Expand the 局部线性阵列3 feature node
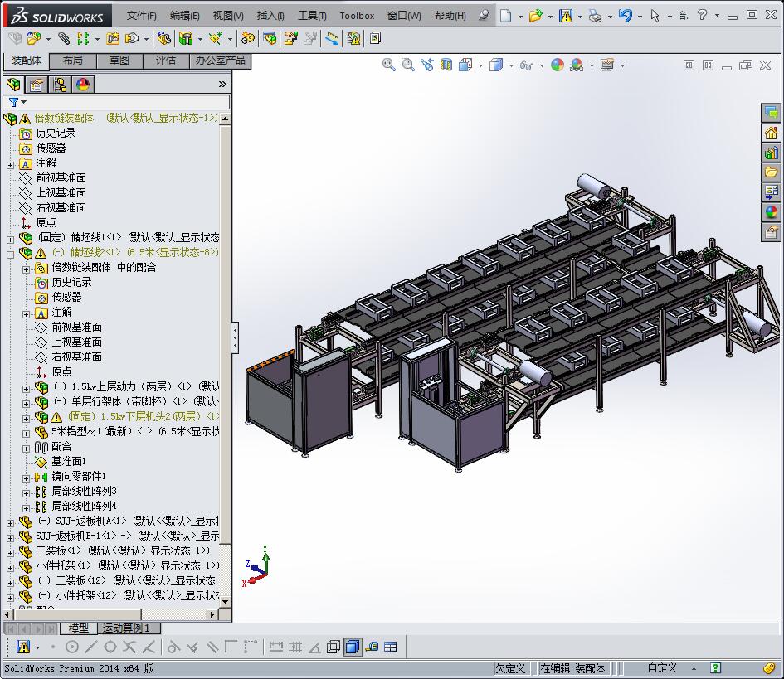This screenshot has width=784, height=679. coord(26,492)
